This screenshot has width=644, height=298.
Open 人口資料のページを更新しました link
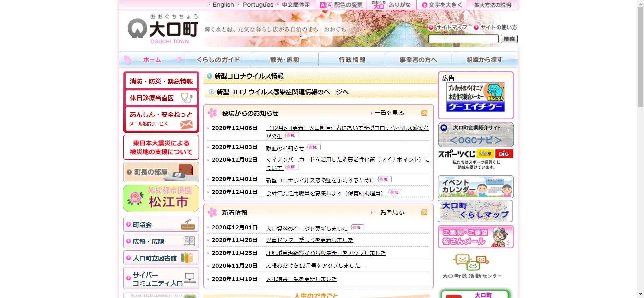(x=307, y=229)
